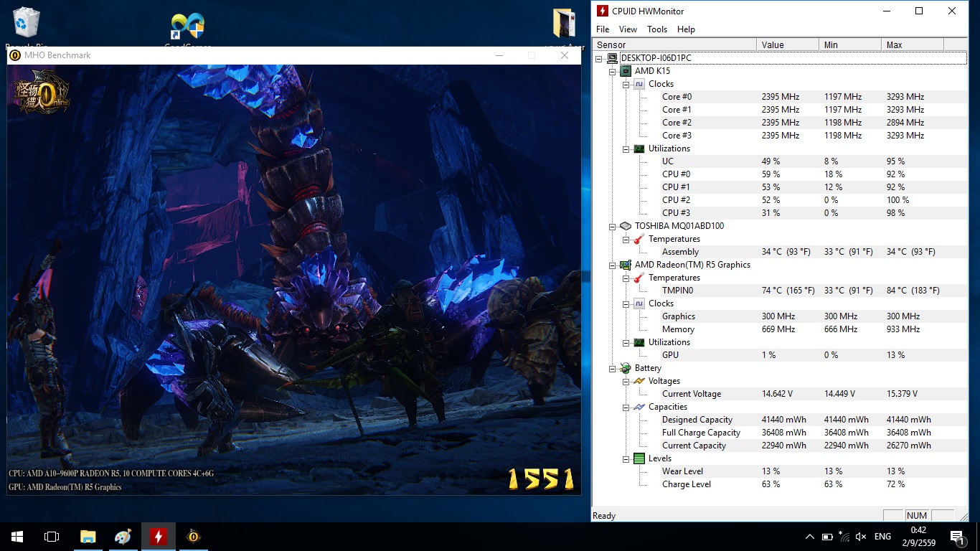Open the File menu in HWMonitor
The width and height of the screenshot is (980, 551).
coord(603,29)
